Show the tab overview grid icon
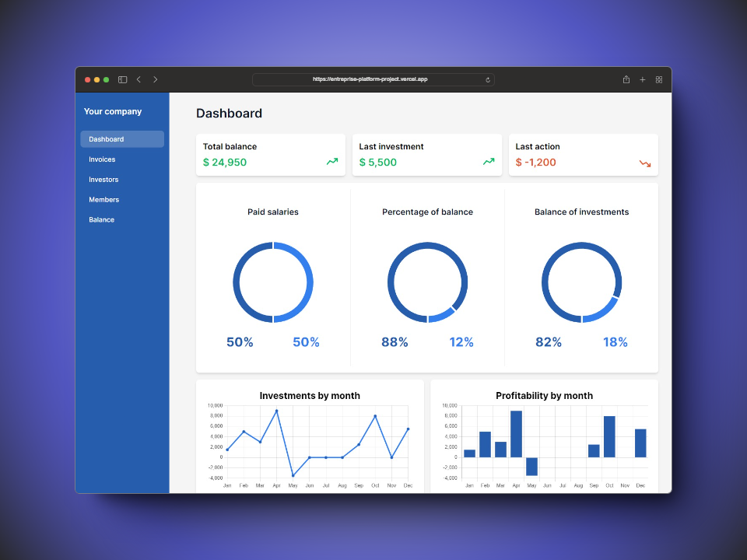747x560 pixels. (x=659, y=79)
